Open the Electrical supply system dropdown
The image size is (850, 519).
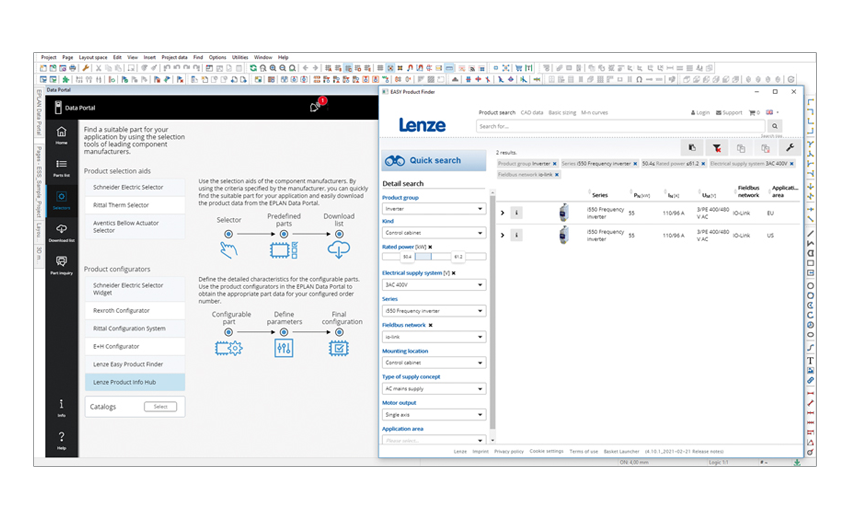(x=434, y=285)
